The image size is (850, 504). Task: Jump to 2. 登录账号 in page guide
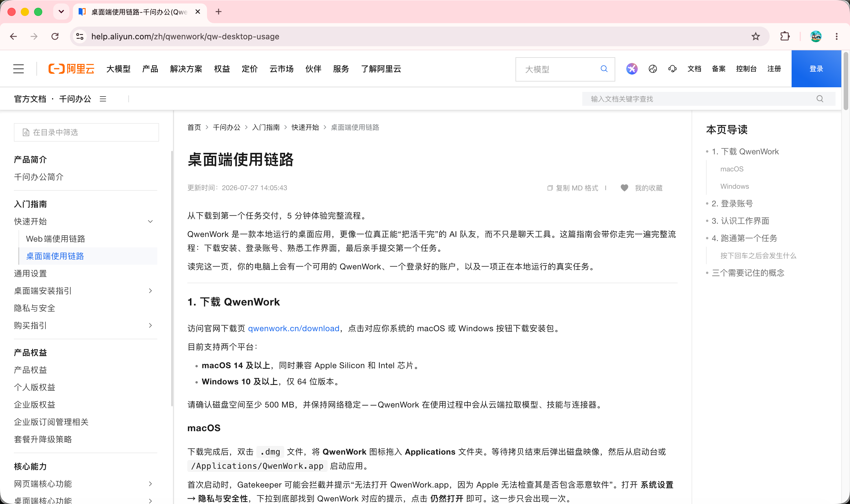tap(732, 203)
